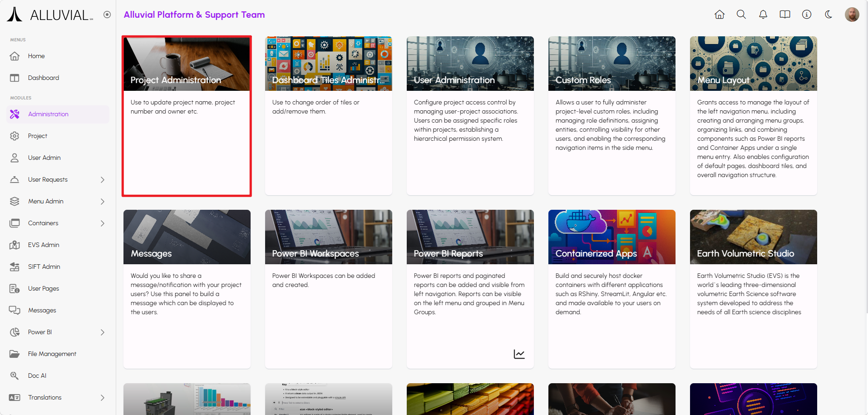Click the Home sidebar house icon
This screenshot has width=868, height=415.
(15, 56)
